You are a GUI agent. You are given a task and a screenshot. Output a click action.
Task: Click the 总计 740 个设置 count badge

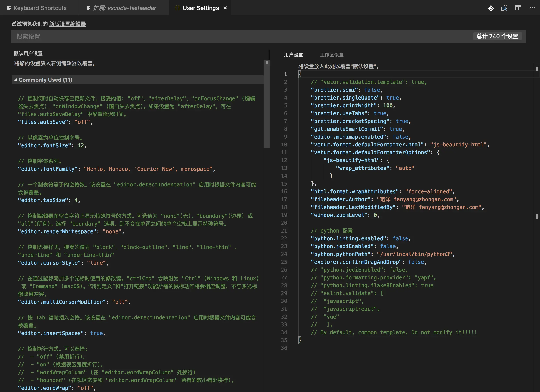pos(497,36)
